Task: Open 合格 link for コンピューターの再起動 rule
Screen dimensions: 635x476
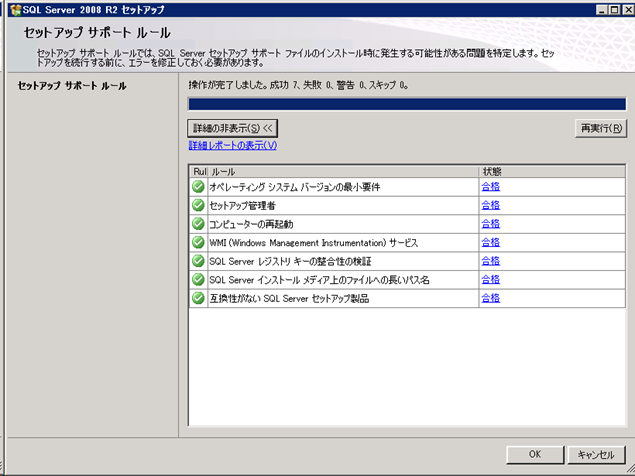Action: click(x=491, y=224)
